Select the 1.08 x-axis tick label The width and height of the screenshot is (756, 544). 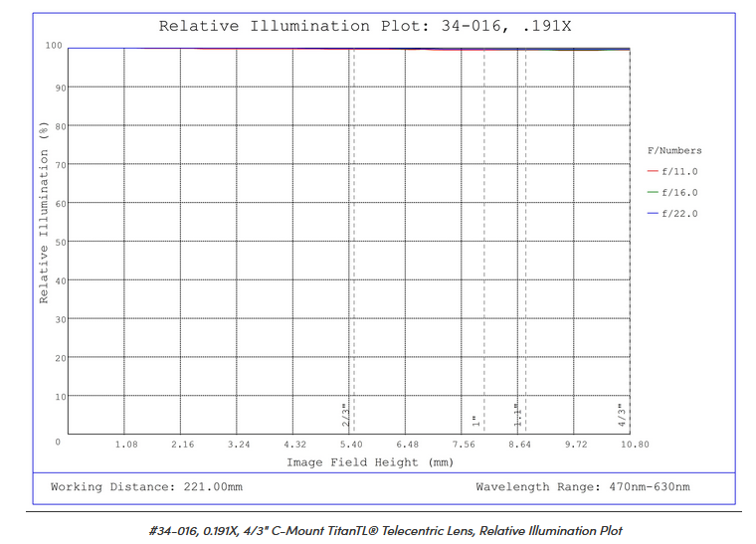click(x=126, y=445)
